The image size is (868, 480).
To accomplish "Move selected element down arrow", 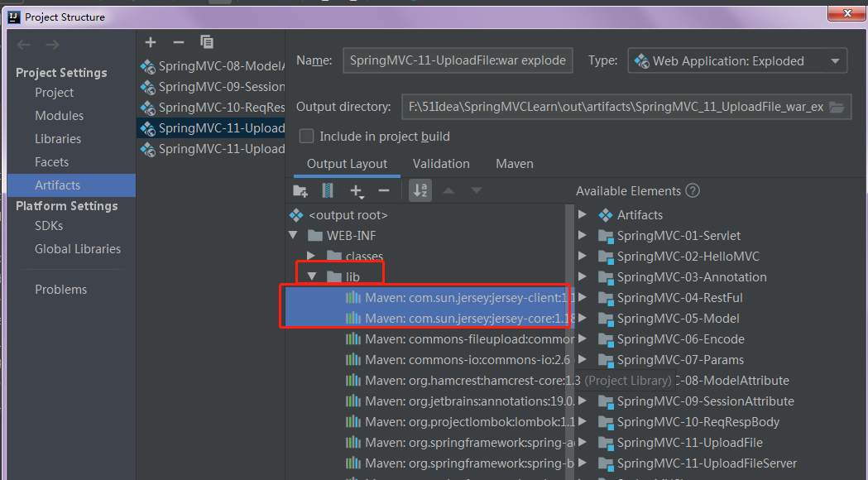I will pyautogui.click(x=476, y=190).
